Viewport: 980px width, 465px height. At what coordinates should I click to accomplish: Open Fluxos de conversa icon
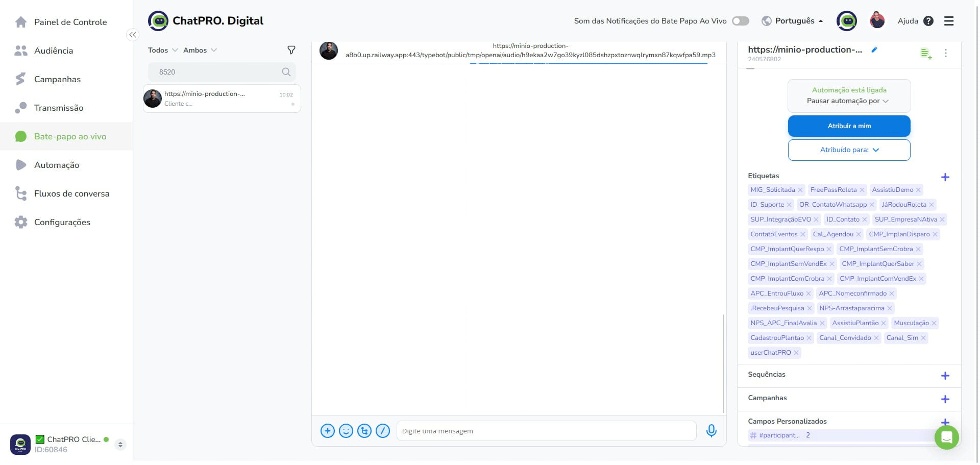click(21, 193)
